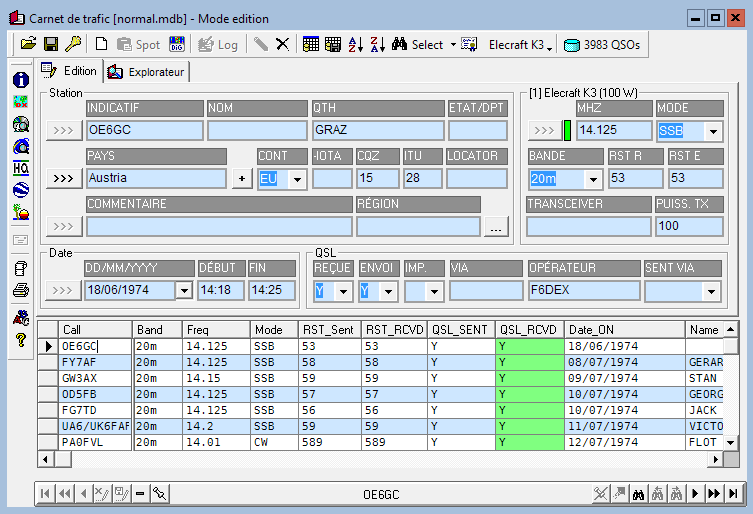
Task: Click binoculars search in bottom navigator
Action: coord(638,493)
